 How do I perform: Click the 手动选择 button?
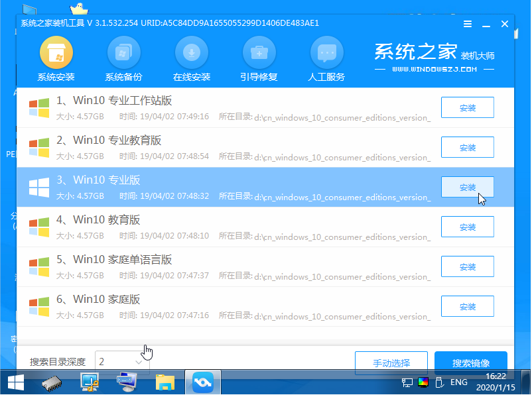[391, 363]
